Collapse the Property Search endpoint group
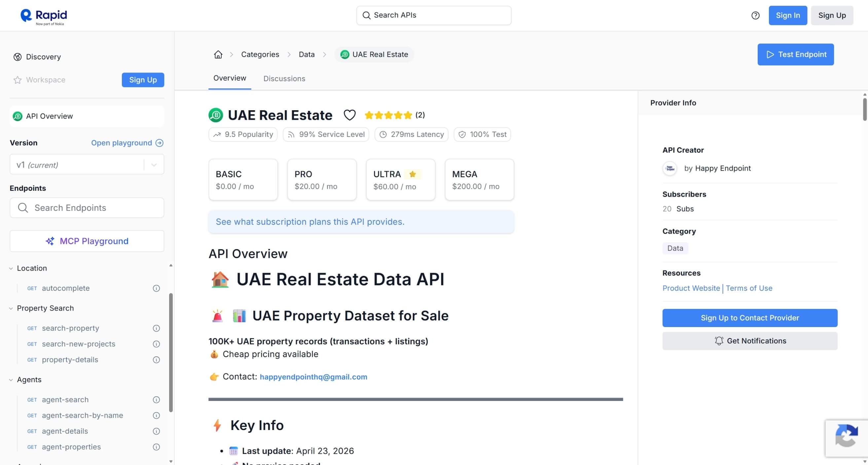868x465 pixels. click(11, 309)
